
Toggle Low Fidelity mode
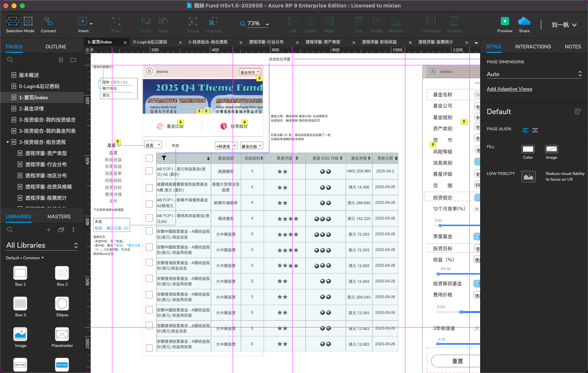pyautogui.click(x=528, y=177)
